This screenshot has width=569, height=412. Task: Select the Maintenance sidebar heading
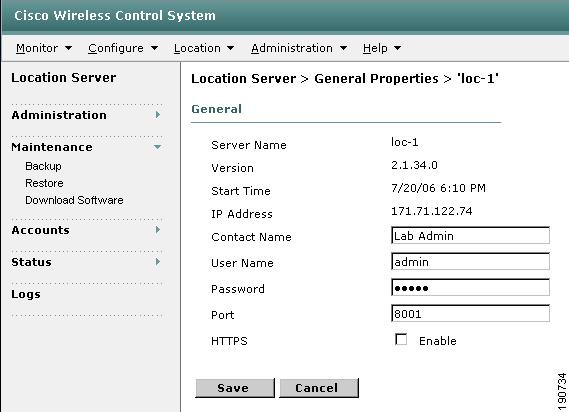[52, 147]
